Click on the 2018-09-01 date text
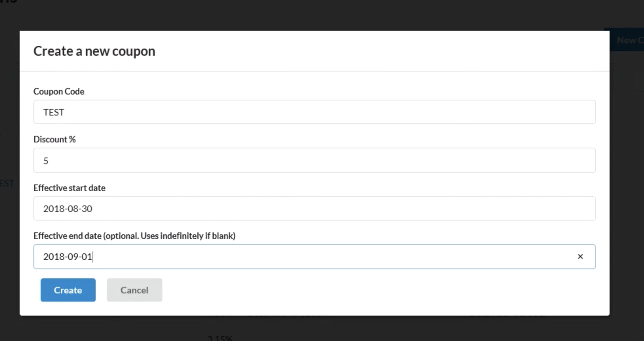The height and width of the screenshot is (341, 644). pyautogui.click(x=68, y=257)
